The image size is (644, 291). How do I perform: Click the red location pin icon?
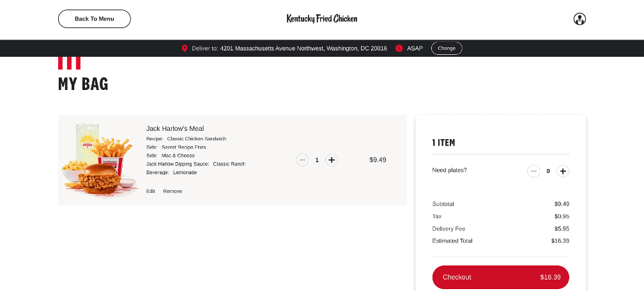[185, 48]
